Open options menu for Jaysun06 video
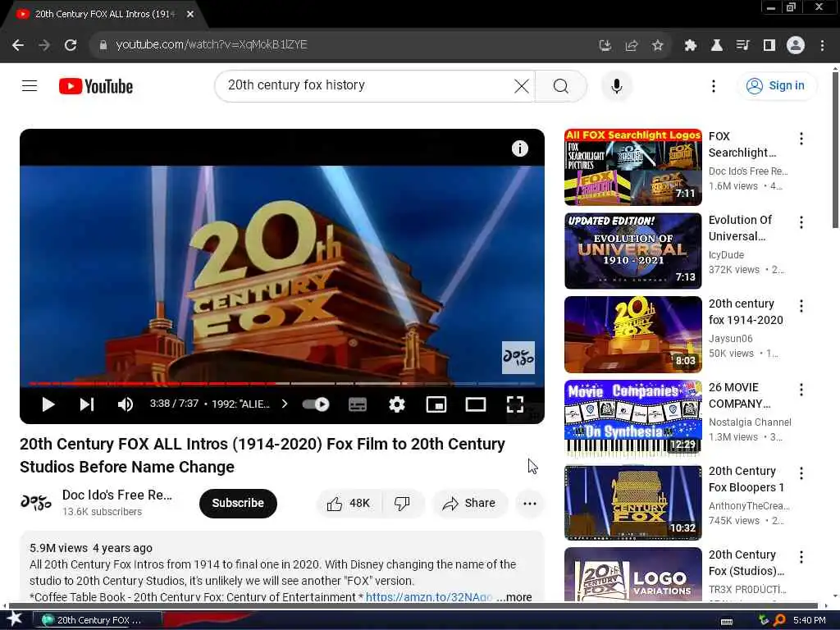The height and width of the screenshot is (630, 840). [801, 306]
